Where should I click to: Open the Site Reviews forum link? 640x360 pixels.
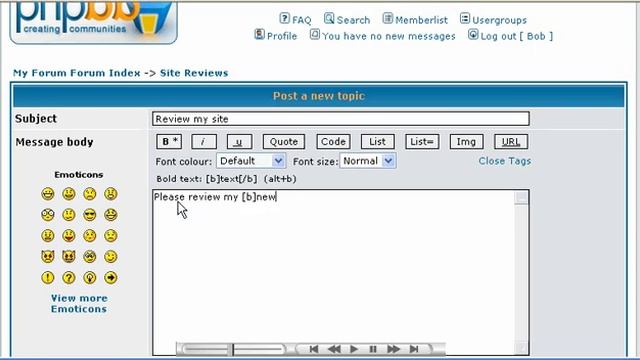(194, 73)
